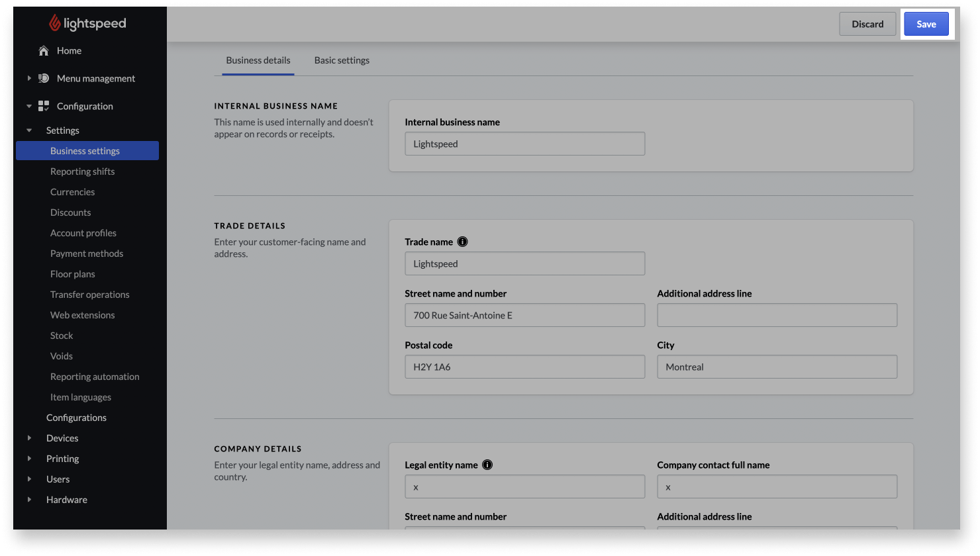Click the City field showing Montreal

[776, 367]
